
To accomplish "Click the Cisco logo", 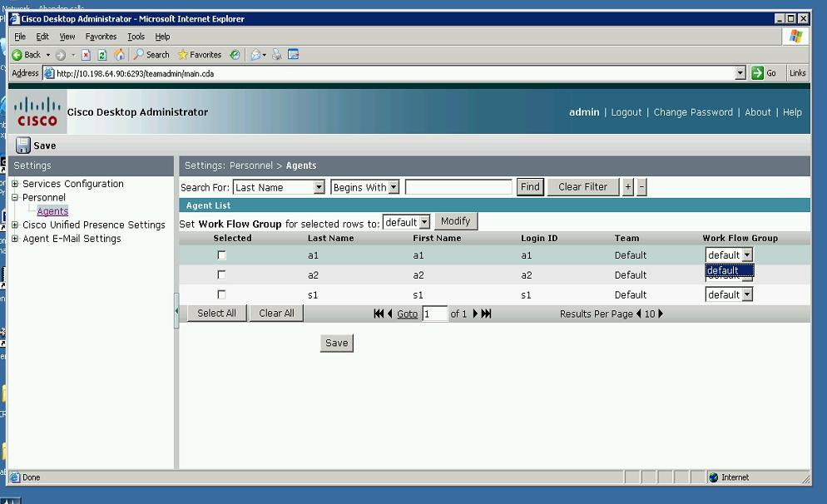I will 37,111.
